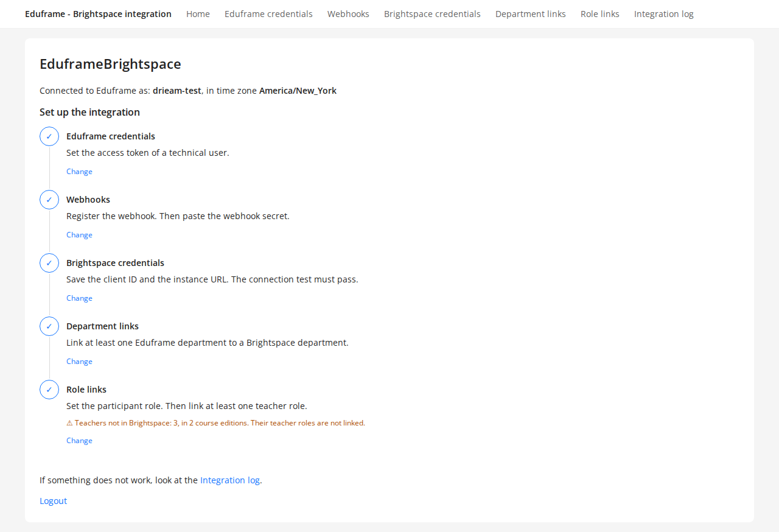The image size is (779, 532).
Task: Click the 'Set up the integration' heading
Action: 89,112
